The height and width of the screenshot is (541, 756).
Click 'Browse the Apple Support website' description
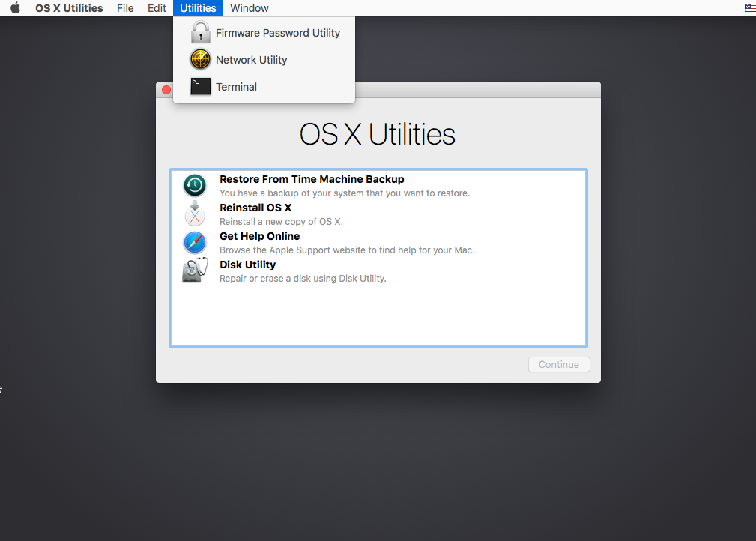point(347,250)
